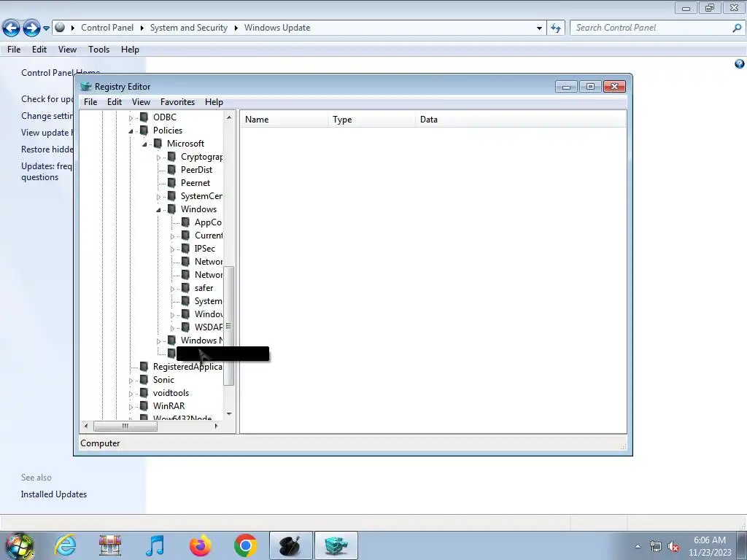This screenshot has height=560, width=747.
Task: Expand the SystemCertificates registry key
Action: tap(158, 197)
